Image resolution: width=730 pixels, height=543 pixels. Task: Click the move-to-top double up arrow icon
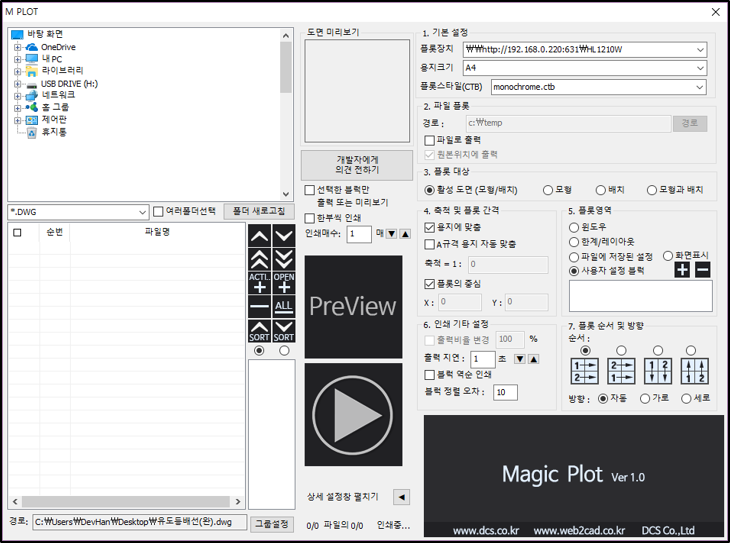pos(258,259)
